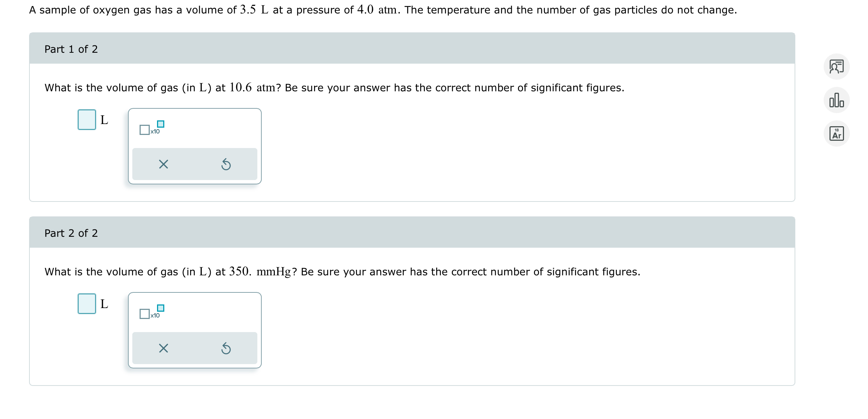Click the L unit label in Part 1
Image resolution: width=868 pixels, height=419 pixels.
click(104, 120)
